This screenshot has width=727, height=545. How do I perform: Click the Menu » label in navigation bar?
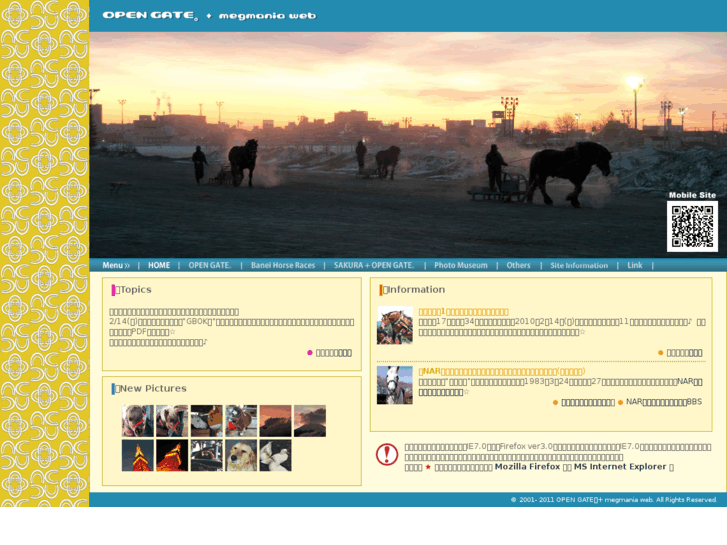click(x=116, y=265)
